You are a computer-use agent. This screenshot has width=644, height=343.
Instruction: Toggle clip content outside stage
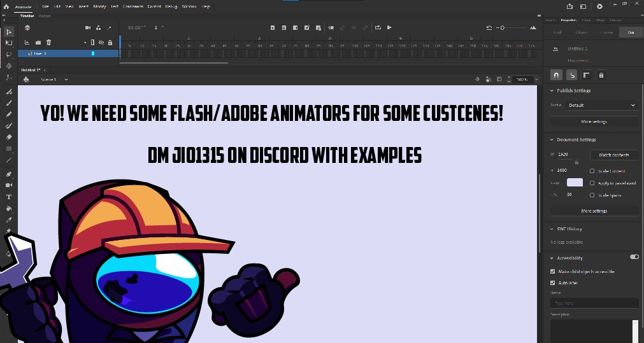pyautogui.click(x=499, y=79)
